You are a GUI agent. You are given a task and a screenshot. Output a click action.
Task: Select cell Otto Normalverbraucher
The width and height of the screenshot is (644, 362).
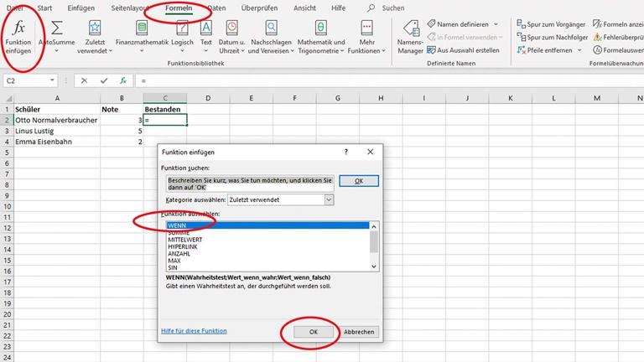57,120
